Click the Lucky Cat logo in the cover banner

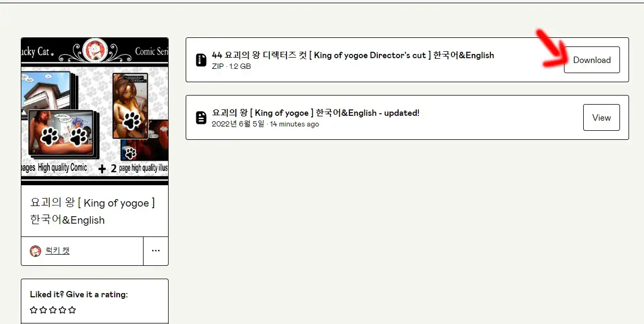[94, 51]
